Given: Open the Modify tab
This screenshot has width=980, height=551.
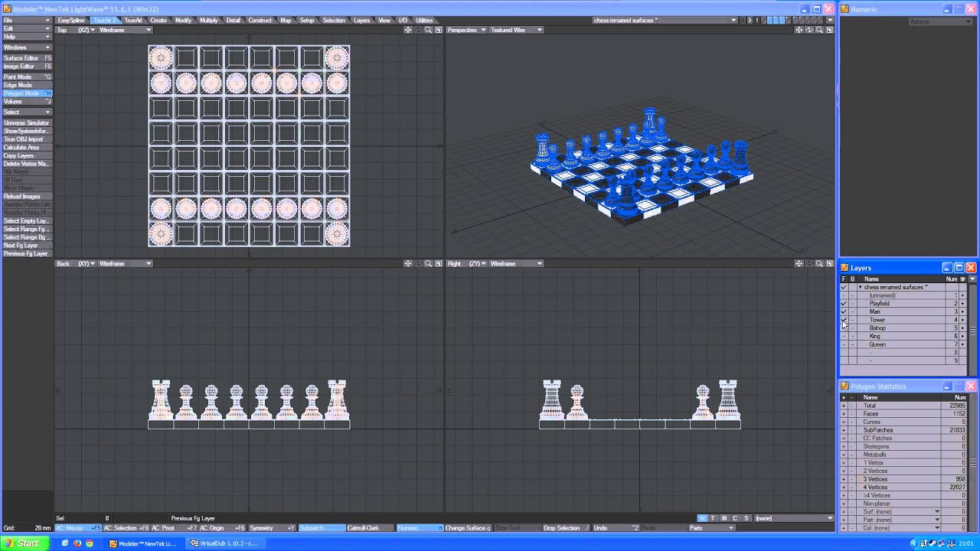Looking at the screenshot, I should (183, 20).
